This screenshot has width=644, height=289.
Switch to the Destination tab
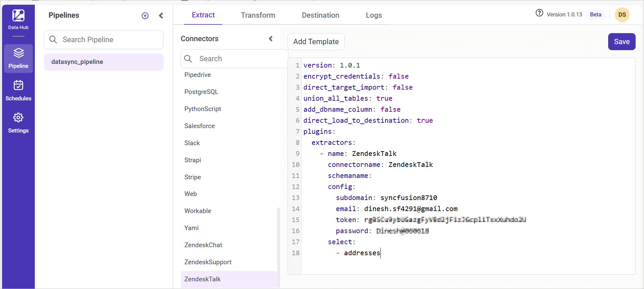pyautogui.click(x=321, y=15)
